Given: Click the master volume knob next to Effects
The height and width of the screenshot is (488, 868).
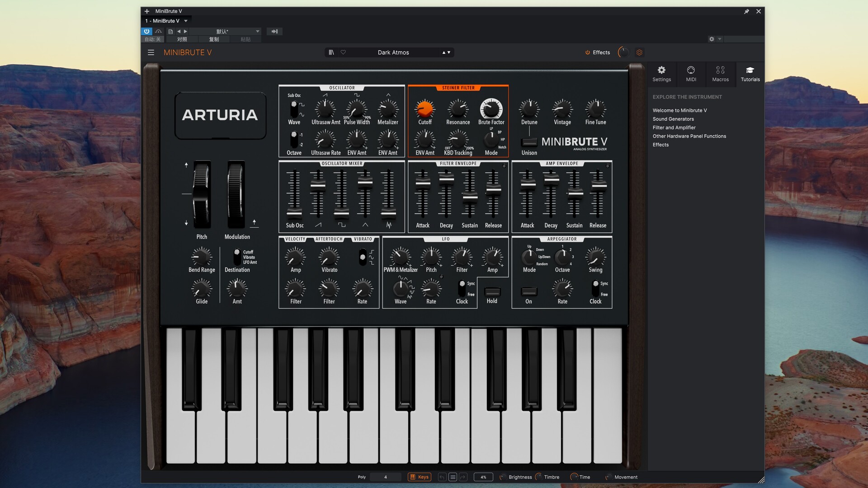Looking at the screenshot, I should [623, 52].
